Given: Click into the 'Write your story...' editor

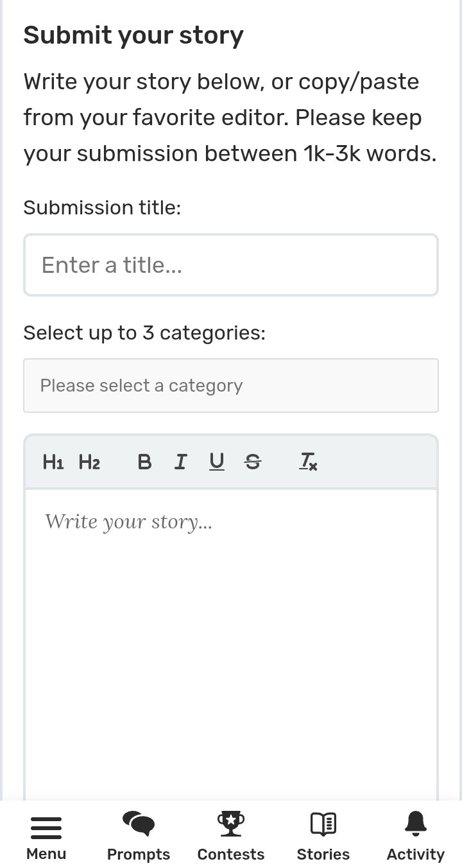Looking at the screenshot, I should [x=231, y=642].
